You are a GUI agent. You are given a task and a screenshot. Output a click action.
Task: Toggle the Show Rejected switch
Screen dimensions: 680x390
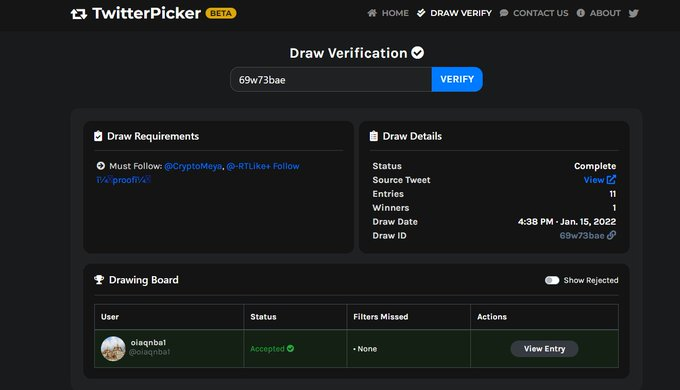click(552, 280)
